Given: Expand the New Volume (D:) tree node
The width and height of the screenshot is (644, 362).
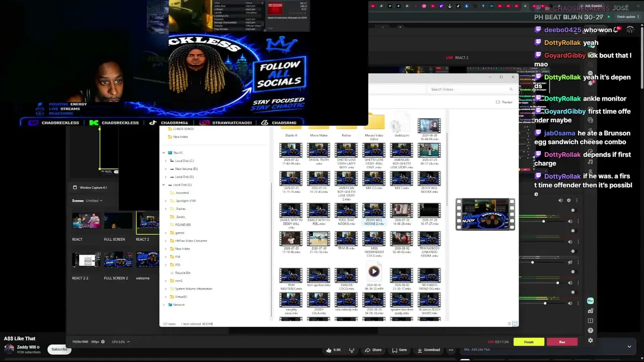Looking at the screenshot, I should pos(166,169).
